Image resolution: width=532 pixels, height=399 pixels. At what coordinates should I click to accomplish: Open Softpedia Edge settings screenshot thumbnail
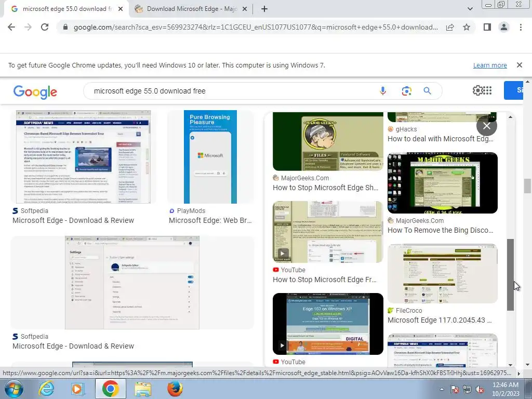(x=132, y=283)
